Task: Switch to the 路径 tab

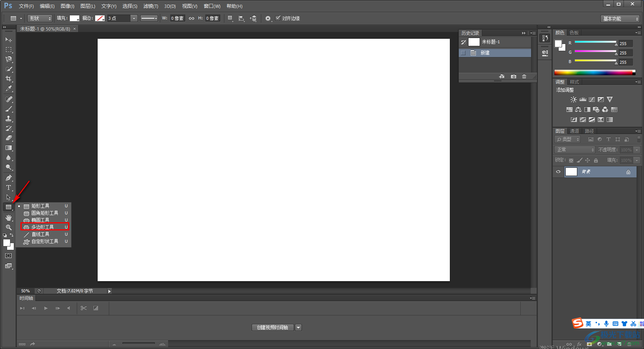Action: 589,131
